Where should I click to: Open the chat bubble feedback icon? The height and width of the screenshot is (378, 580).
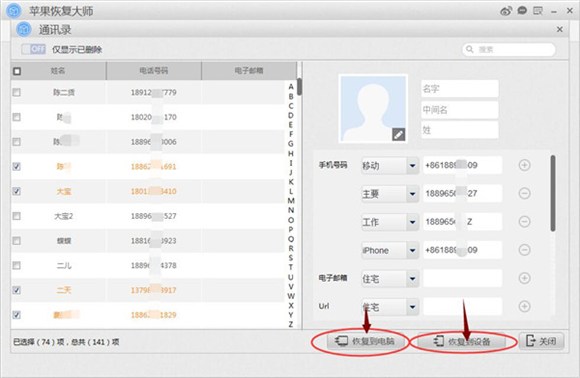click(x=522, y=11)
